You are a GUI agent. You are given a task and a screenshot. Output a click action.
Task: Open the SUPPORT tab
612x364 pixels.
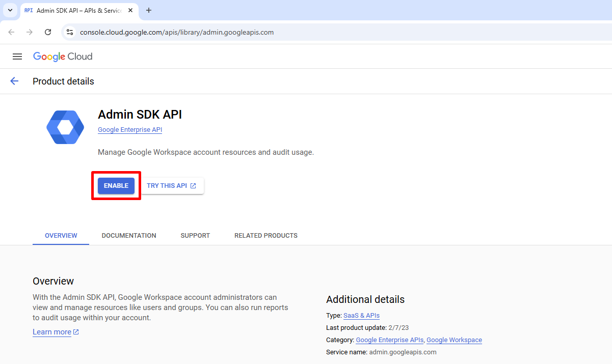(x=195, y=236)
